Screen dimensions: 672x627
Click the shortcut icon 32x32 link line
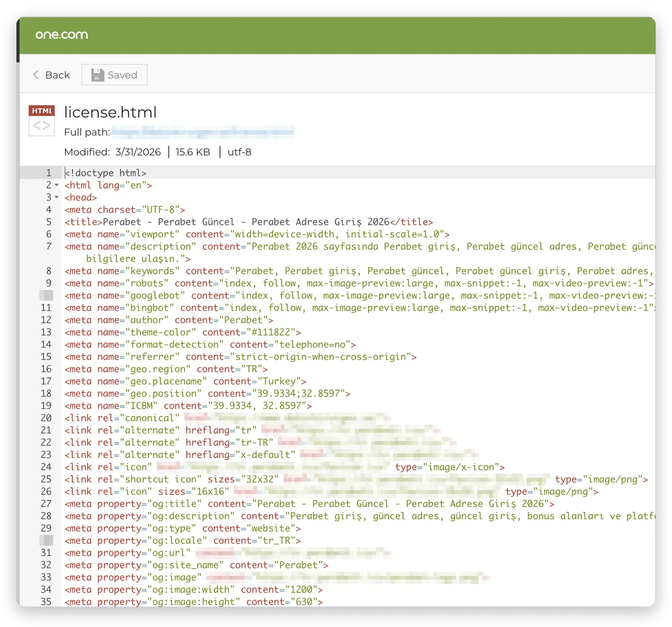[356, 479]
